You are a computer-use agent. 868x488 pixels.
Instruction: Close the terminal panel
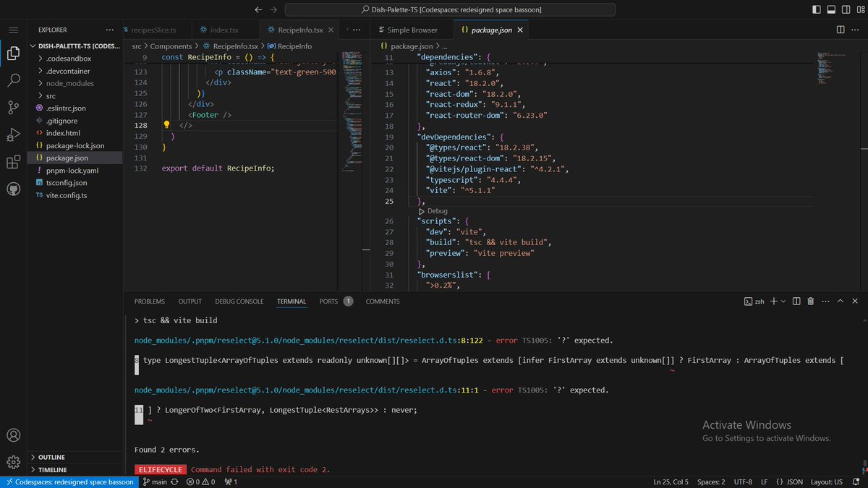[x=855, y=301]
